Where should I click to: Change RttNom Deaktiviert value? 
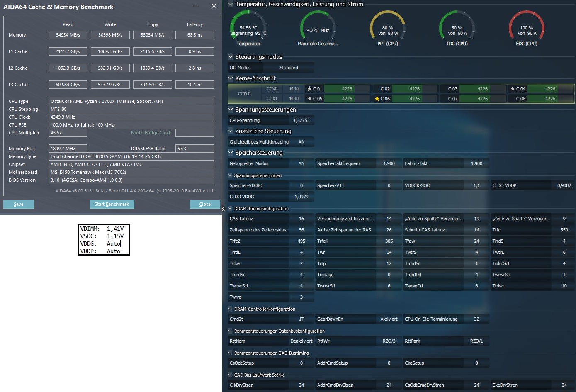pos(301,341)
